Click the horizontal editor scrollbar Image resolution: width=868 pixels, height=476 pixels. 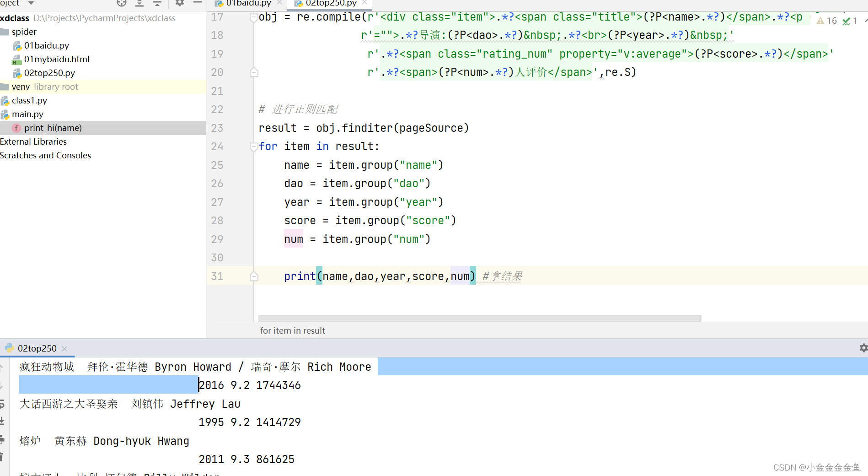(x=479, y=318)
